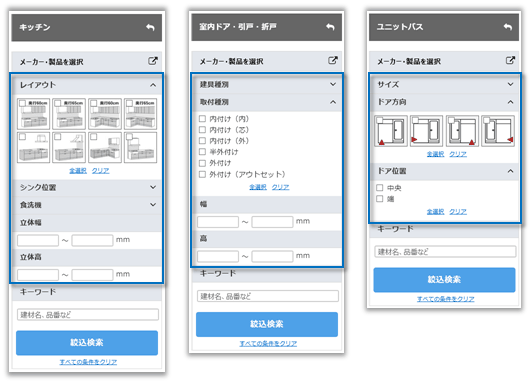This screenshot has width=531, height=383.
Task: Check the 半外付け checkbox
Action: pyautogui.click(x=202, y=152)
